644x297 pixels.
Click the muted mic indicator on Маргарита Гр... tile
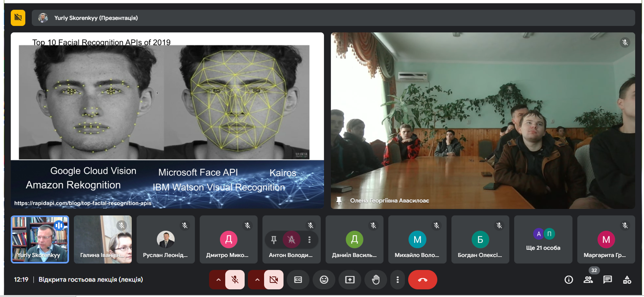pyautogui.click(x=625, y=226)
